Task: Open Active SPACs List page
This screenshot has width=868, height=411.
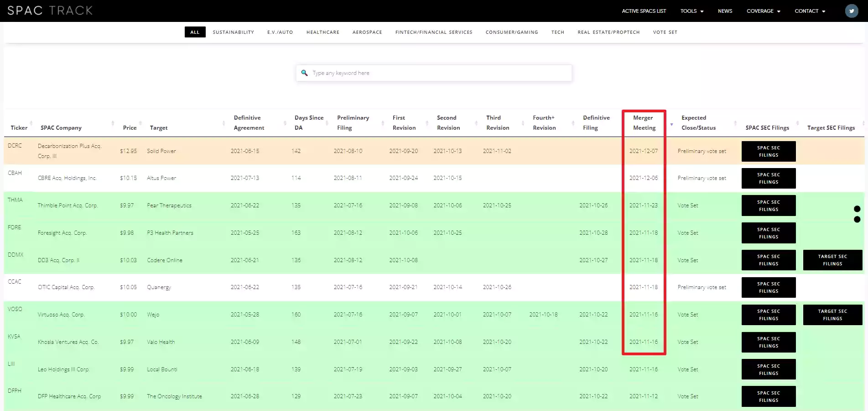Action: click(644, 11)
